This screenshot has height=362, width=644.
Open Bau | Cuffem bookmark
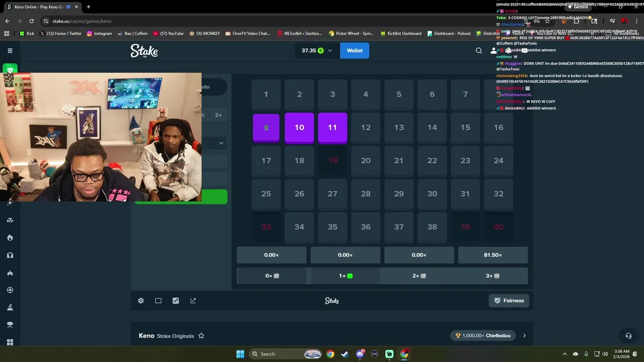pos(132,34)
